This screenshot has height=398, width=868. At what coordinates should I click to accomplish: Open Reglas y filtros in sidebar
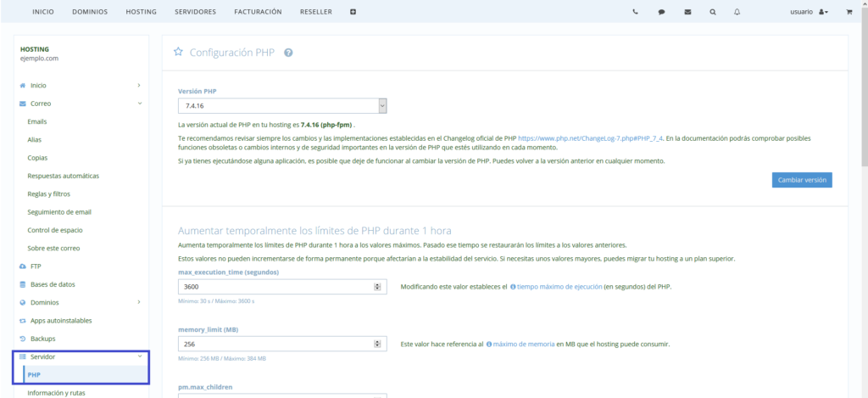tap(48, 194)
